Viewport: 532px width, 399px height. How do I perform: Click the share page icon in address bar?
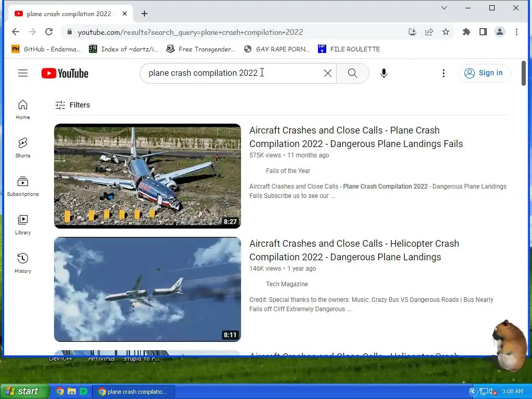tap(429, 32)
